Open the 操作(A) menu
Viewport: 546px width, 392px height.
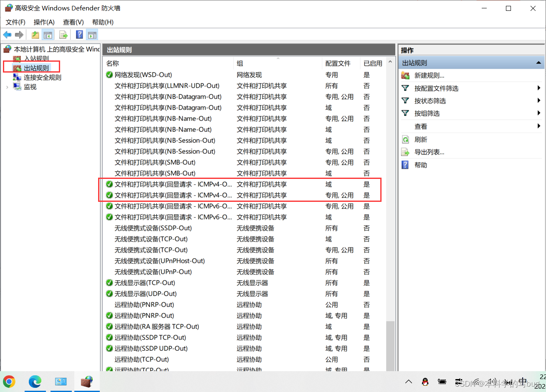point(44,22)
